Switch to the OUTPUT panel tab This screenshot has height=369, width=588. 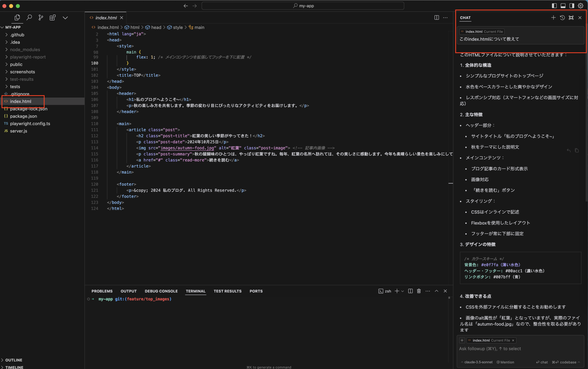[x=129, y=291]
